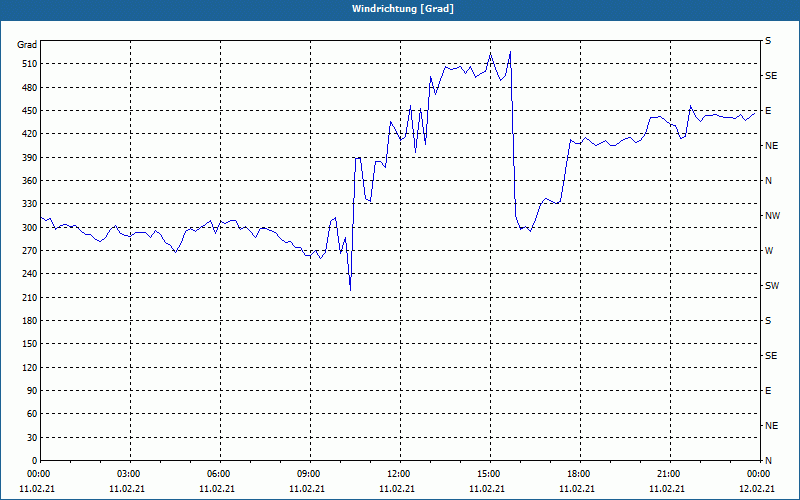Select the 30 y-axis value
The height and width of the screenshot is (500, 800).
click(x=32, y=437)
